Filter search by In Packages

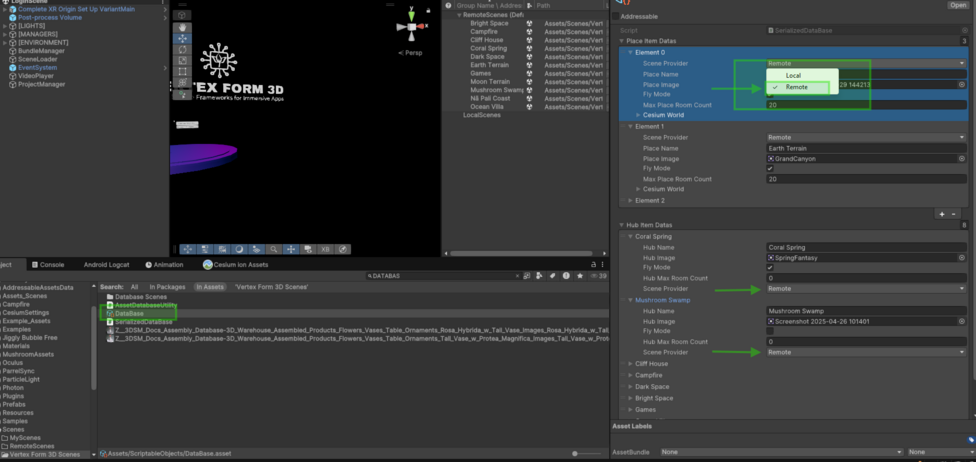tap(166, 287)
